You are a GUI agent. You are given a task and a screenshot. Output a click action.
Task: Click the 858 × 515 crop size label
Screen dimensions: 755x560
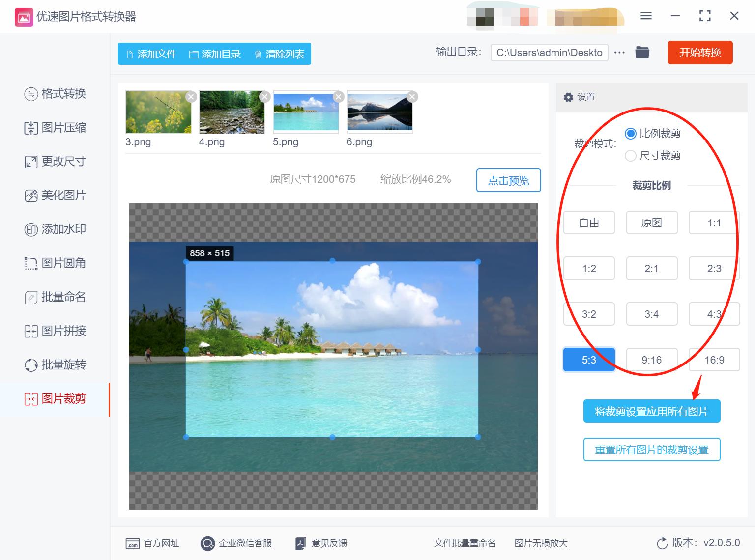click(x=210, y=253)
